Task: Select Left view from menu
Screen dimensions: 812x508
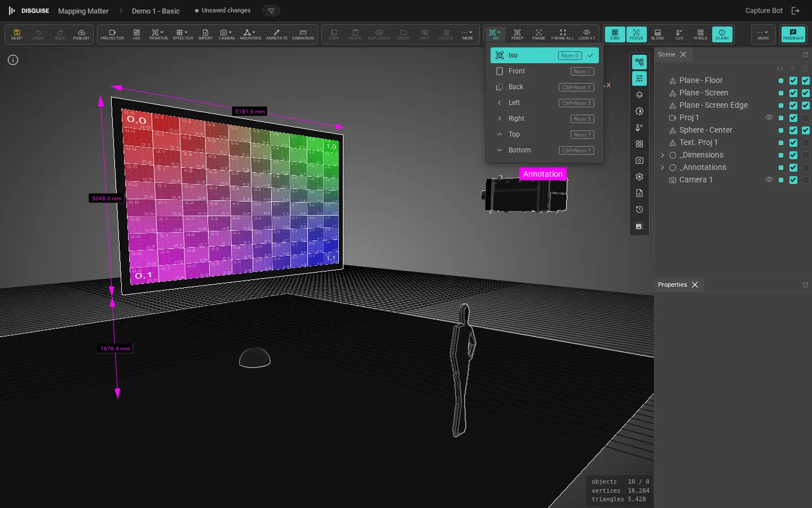Action: pos(544,103)
